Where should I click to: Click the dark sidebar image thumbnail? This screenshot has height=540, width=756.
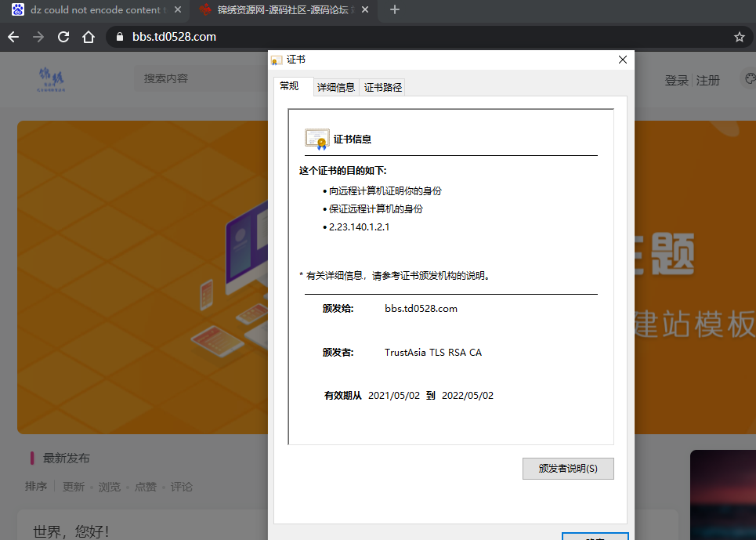[723, 495]
